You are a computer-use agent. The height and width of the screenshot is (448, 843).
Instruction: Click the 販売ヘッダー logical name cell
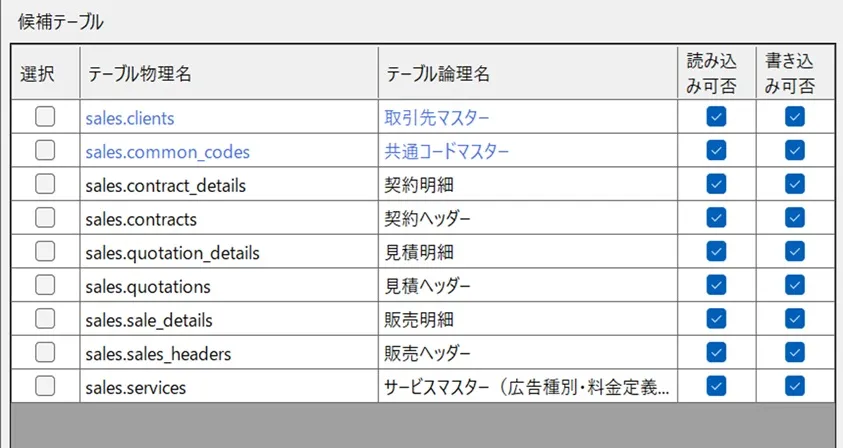point(528,352)
